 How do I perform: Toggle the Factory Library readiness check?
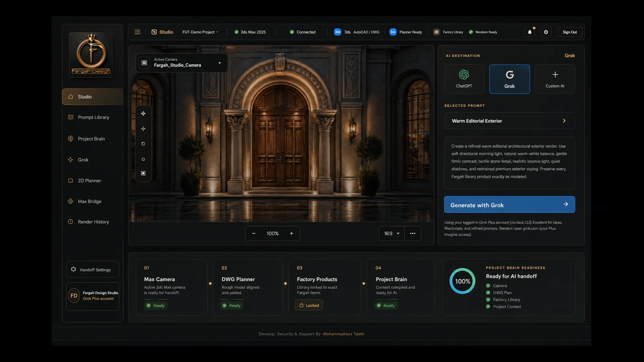488,300
